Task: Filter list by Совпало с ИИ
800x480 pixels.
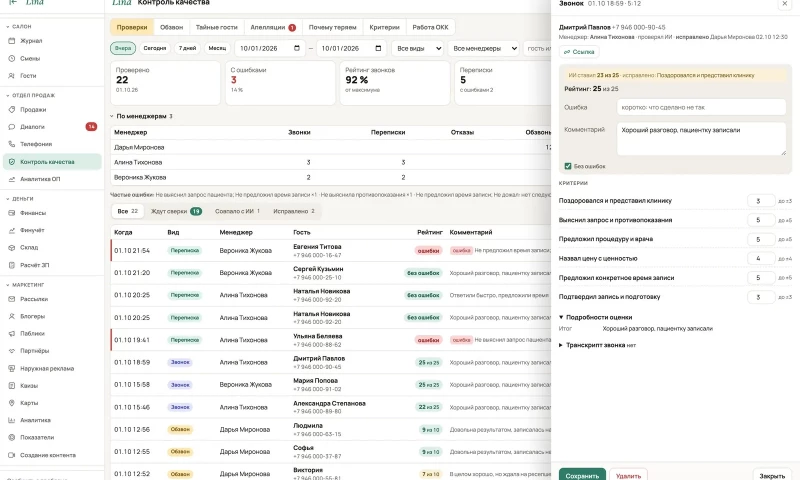Action: [x=237, y=211]
